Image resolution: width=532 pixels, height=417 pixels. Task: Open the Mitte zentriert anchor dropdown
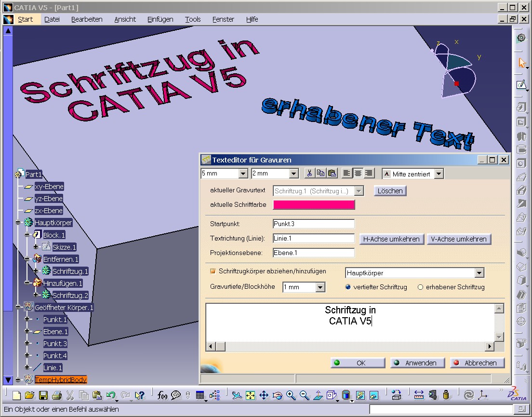point(439,174)
